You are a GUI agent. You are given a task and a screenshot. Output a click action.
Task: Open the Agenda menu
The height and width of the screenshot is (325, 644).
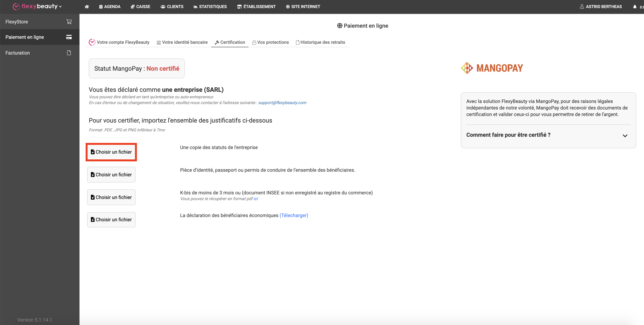(110, 7)
